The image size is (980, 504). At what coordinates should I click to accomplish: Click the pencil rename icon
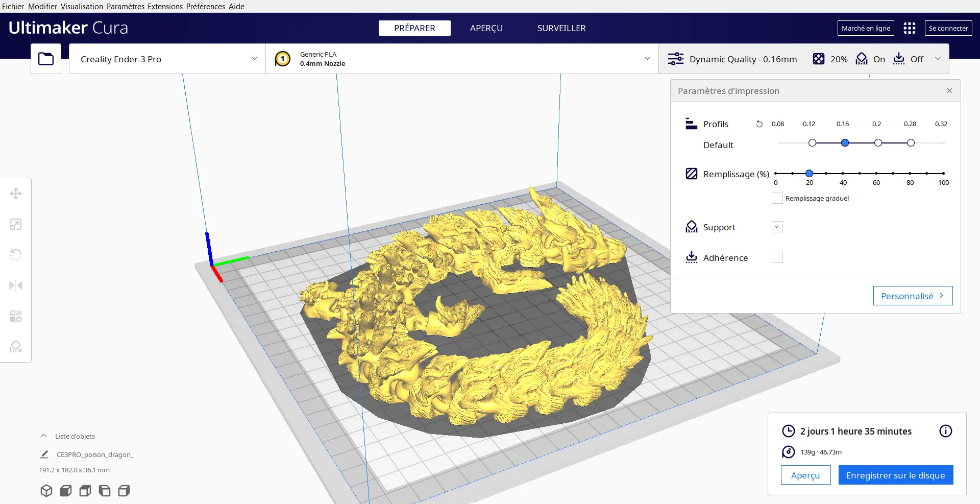pos(44,454)
